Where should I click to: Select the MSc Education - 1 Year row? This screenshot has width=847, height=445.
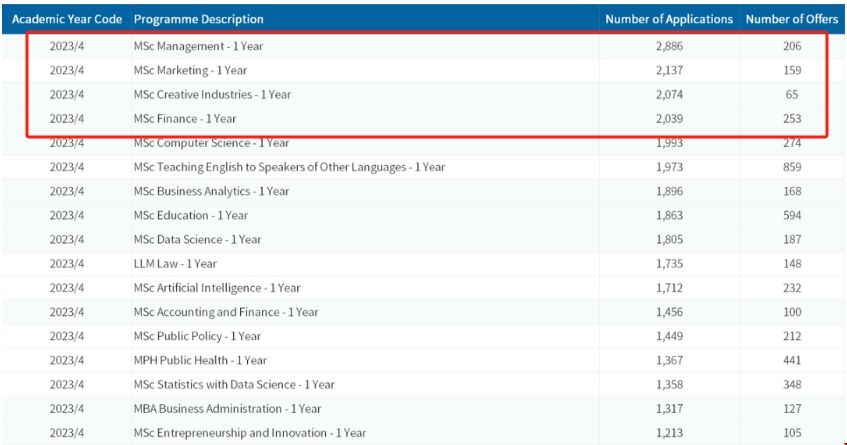point(190,215)
